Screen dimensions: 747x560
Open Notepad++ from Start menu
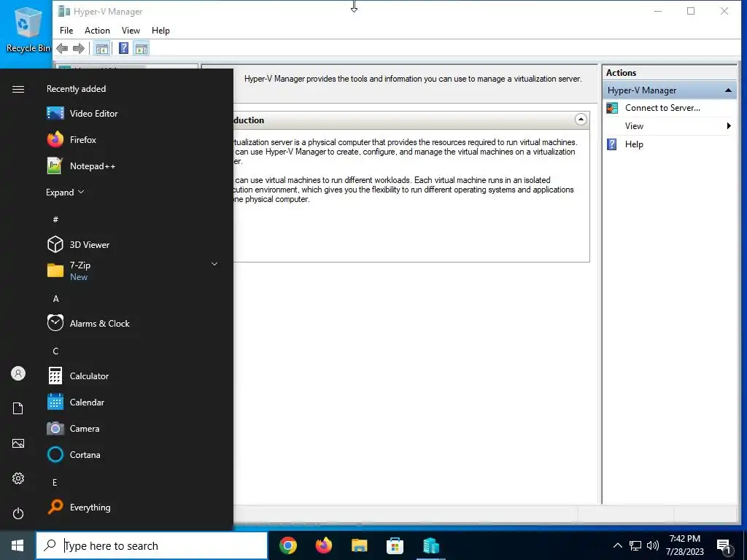[x=133, y=166]
